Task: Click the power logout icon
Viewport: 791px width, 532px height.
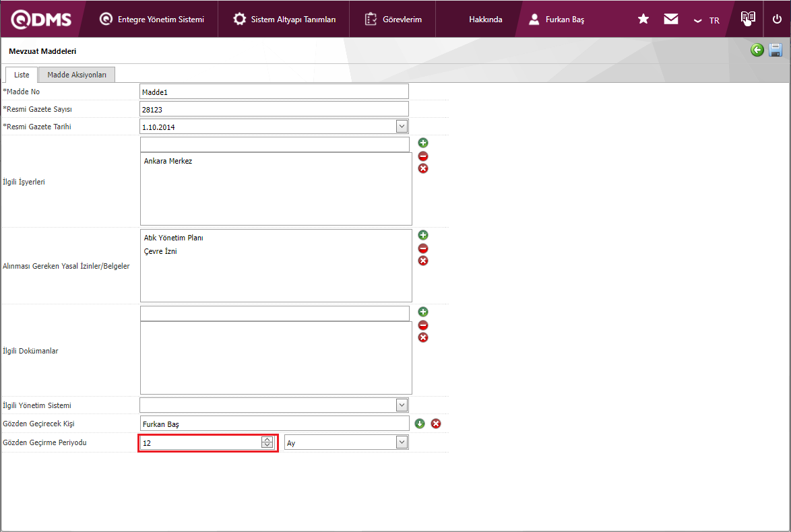Action: (x=777, y=19)
